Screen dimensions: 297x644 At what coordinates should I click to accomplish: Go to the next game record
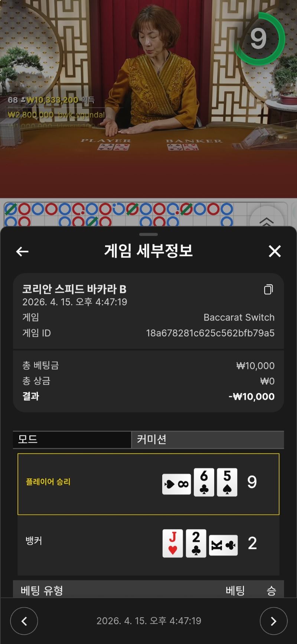point(274,621)
